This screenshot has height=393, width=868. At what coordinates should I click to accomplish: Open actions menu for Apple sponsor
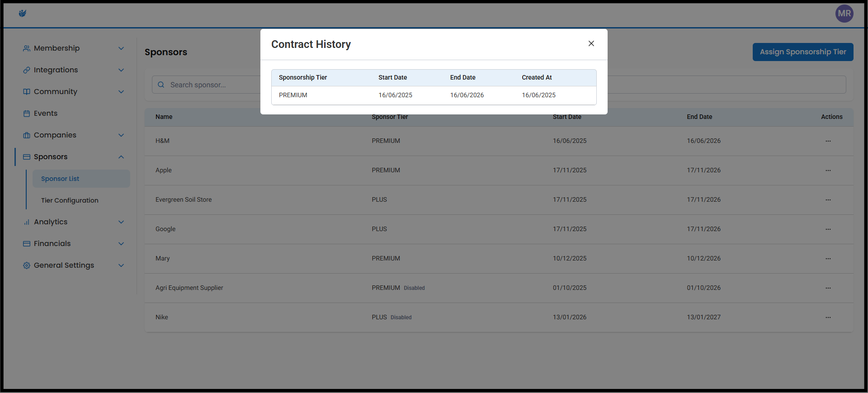click(x=828, y=170)
